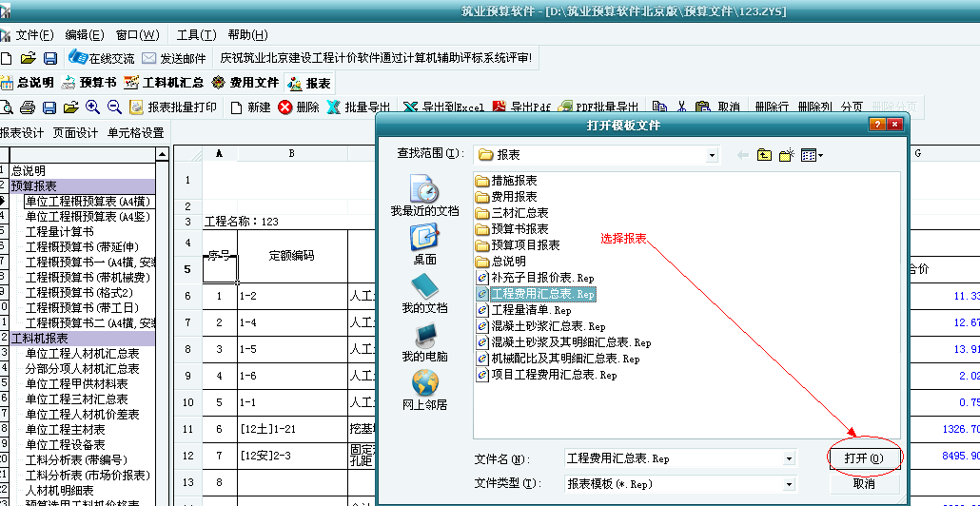Open Desktop (桌面) shortcut in places bar
This screenshot has height=506, width=980.
(x=424, y=243)
